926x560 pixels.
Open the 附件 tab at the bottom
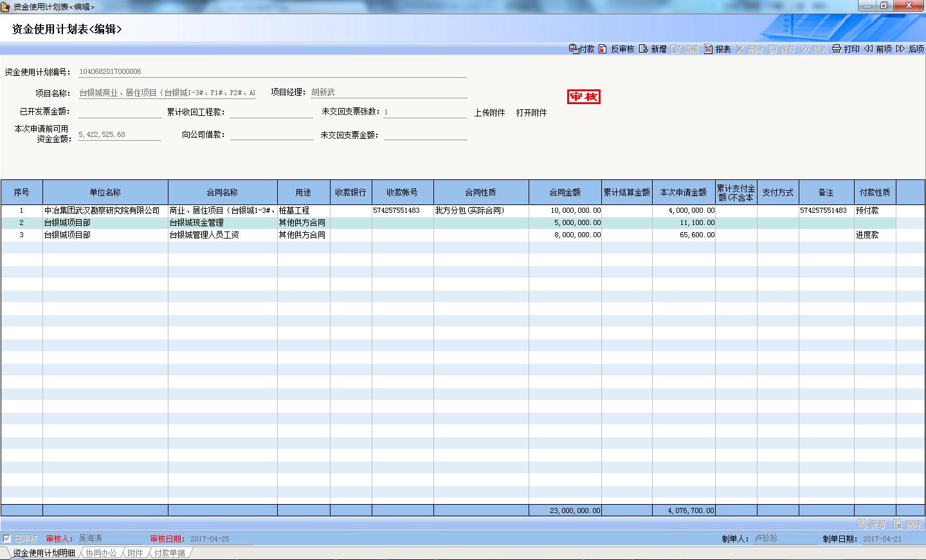point(135,553)
